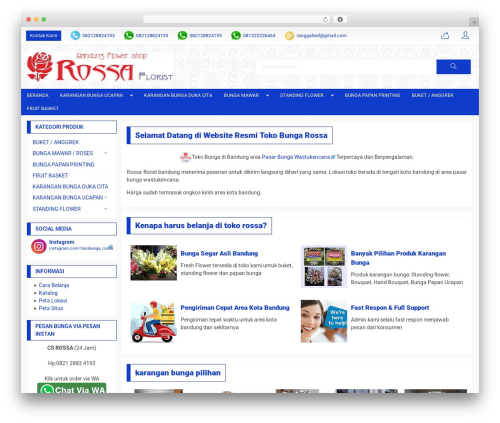Open Fruit Basket menu item

point(43,108)
